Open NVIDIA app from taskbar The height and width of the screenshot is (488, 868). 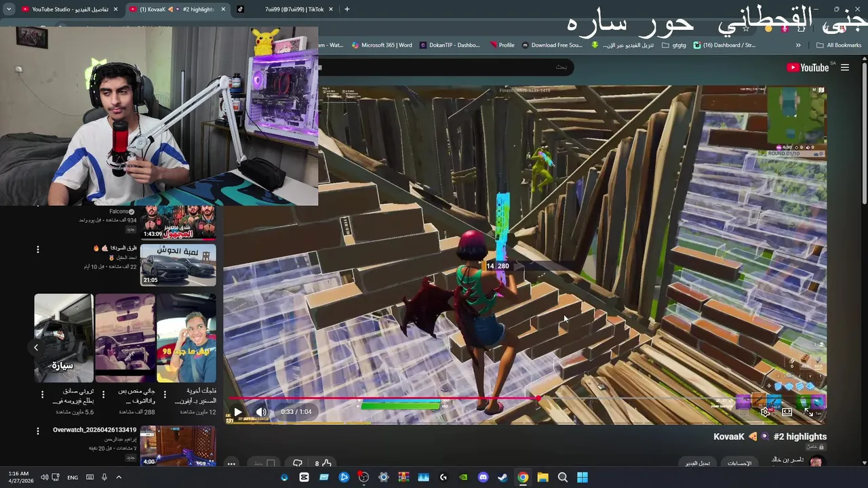pyautogui.click(x=463, y=477)
